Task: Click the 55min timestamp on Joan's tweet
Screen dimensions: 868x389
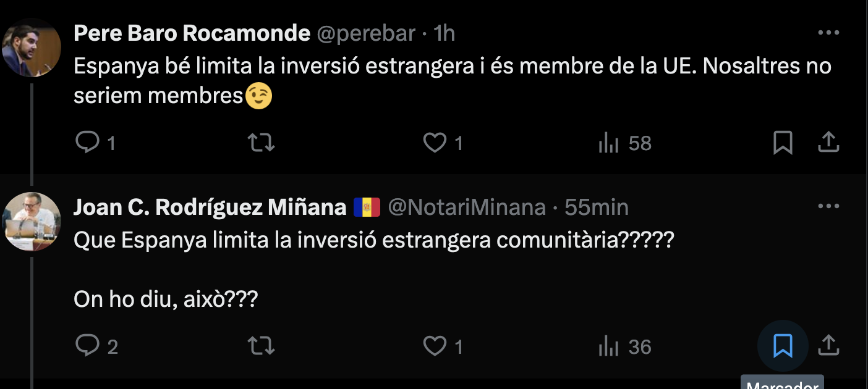Action: 596,207
